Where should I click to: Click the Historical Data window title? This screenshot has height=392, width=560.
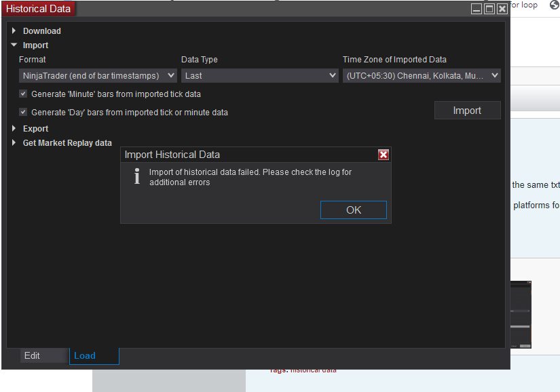(x=38, y=9)
